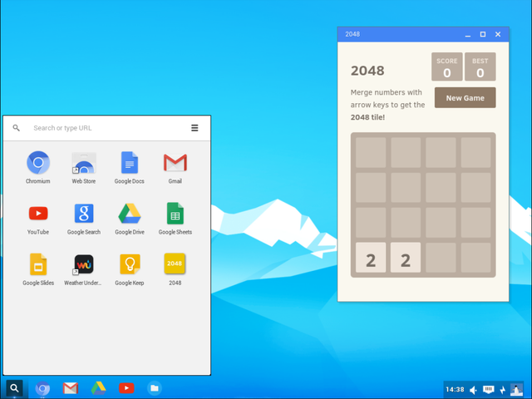Click the 2048 heading text
This screenshot has height=399, width=532.
(367, 71)
